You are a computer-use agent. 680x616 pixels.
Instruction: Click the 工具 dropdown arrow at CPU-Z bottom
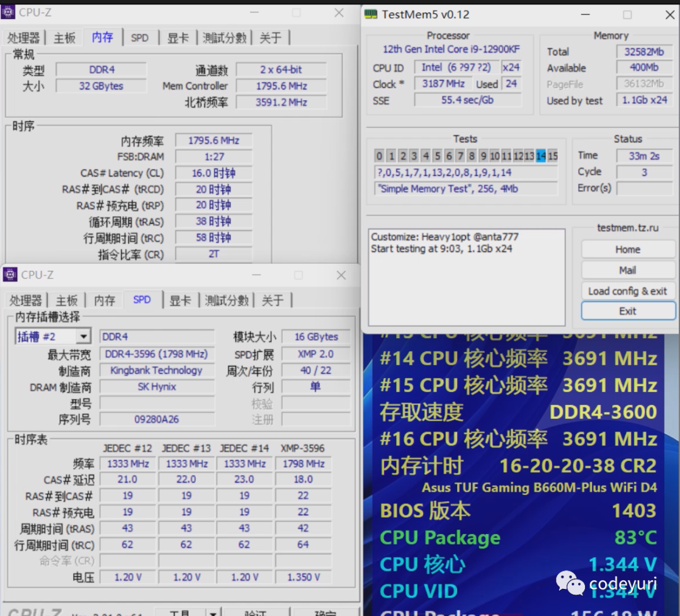coord(213,612)
